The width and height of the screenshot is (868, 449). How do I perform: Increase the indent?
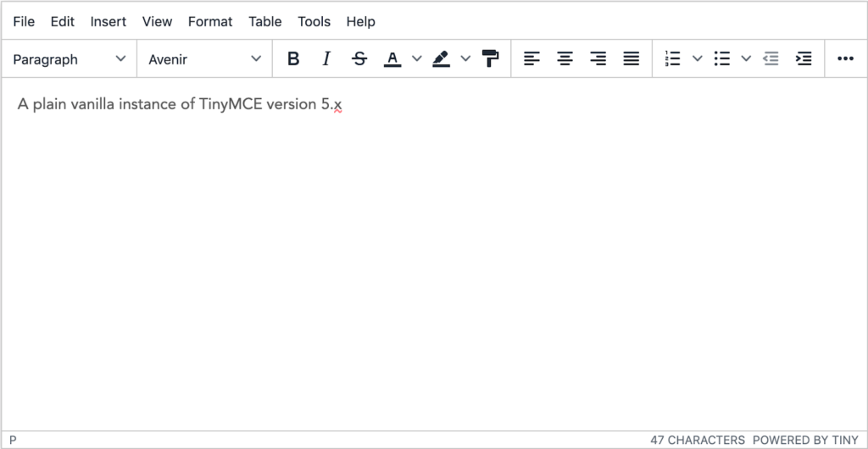coord(804,58)
